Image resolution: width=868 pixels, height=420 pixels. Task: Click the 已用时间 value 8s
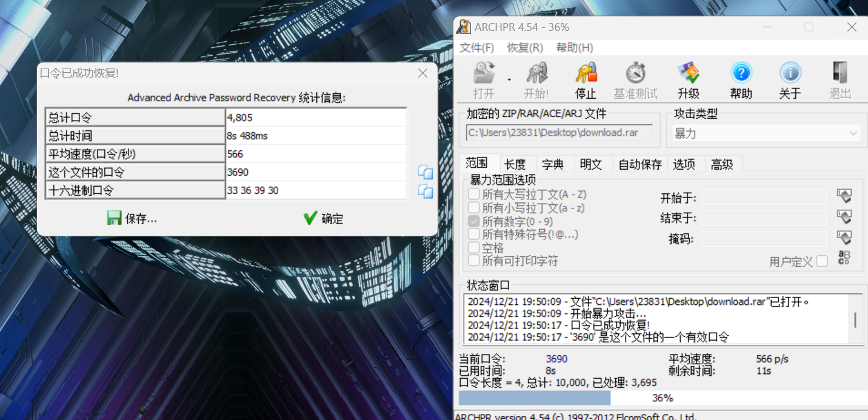550,370
